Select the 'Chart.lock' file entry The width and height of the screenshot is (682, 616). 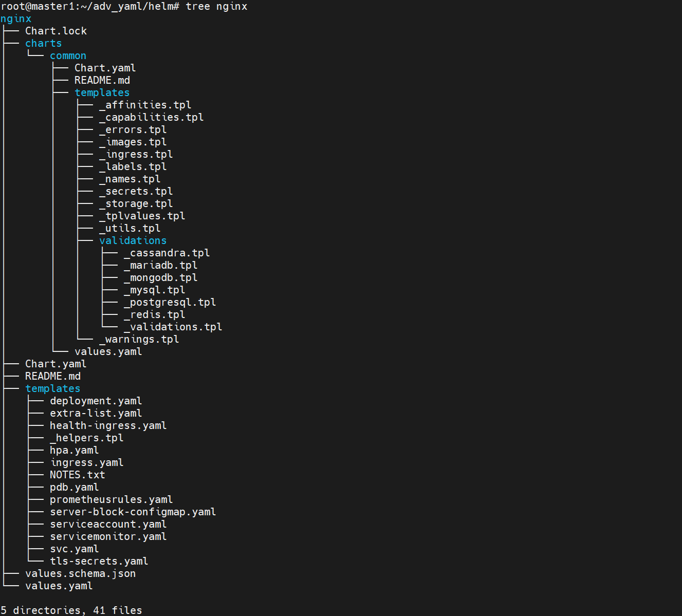point(56,31)
